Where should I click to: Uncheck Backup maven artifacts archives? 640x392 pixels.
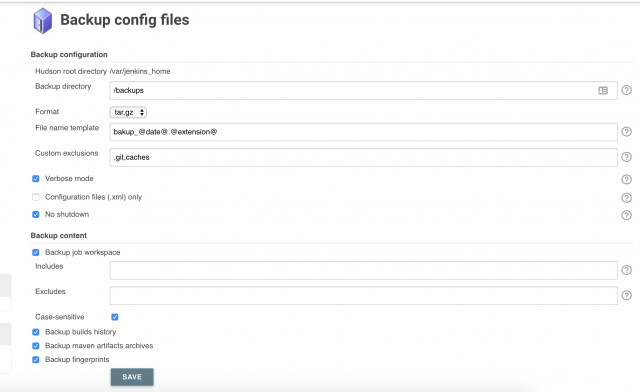(x=36, y=346)
